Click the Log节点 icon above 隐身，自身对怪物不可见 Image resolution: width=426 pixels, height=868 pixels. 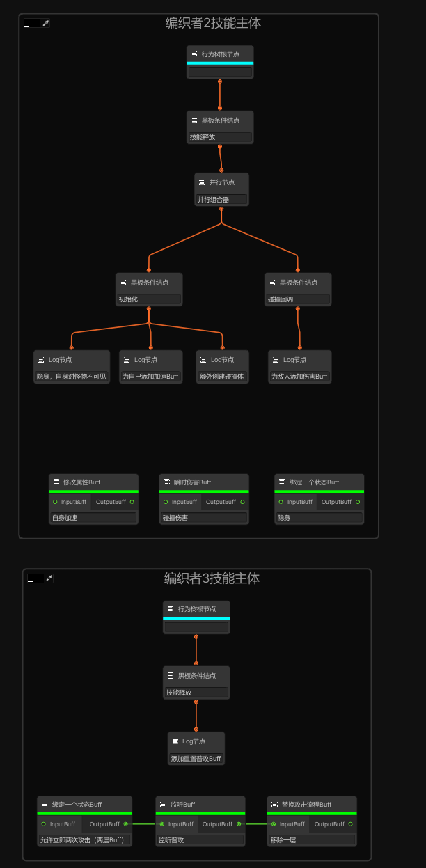42,360
